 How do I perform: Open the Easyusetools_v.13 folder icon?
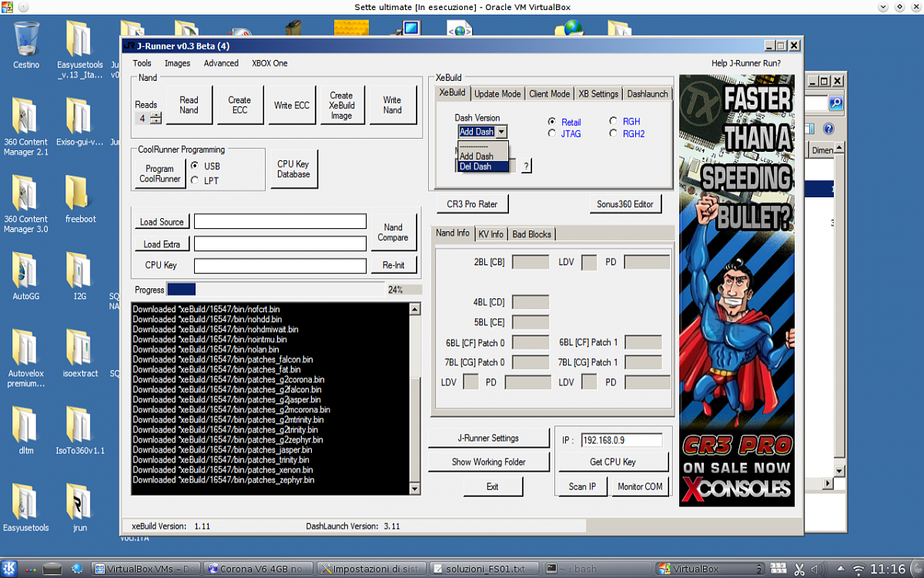tap(79, 39)
